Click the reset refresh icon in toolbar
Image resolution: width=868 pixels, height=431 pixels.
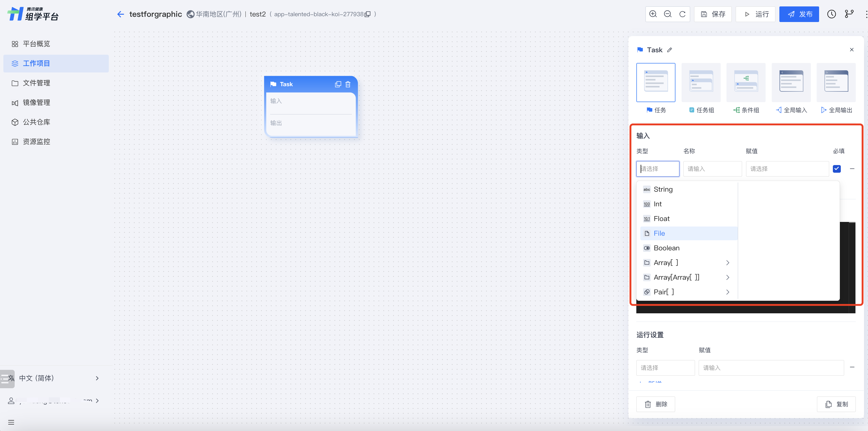tap(682, 14)
